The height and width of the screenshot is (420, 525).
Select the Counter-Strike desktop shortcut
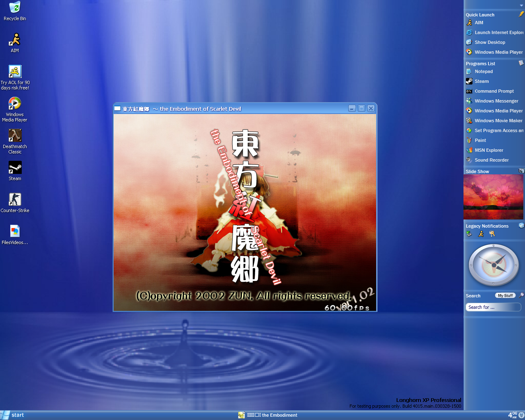pos(15,203)
